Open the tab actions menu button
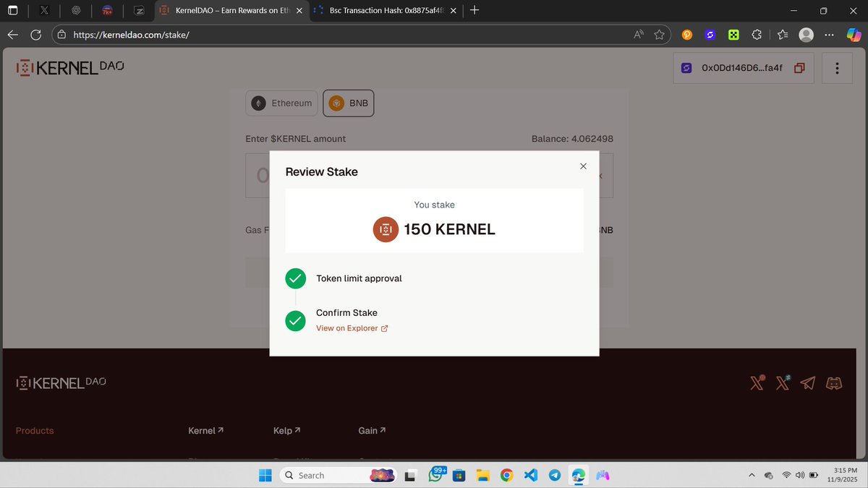The width and height of the screenshot is (868, 488). pyautogui.click(x=13, y=11)
